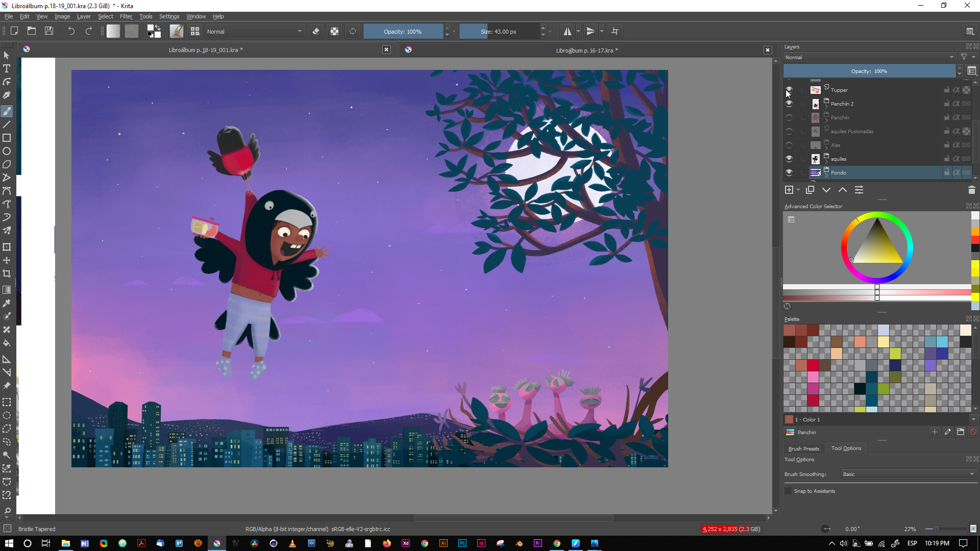Hide the aquiles layer

coord(789,159)
